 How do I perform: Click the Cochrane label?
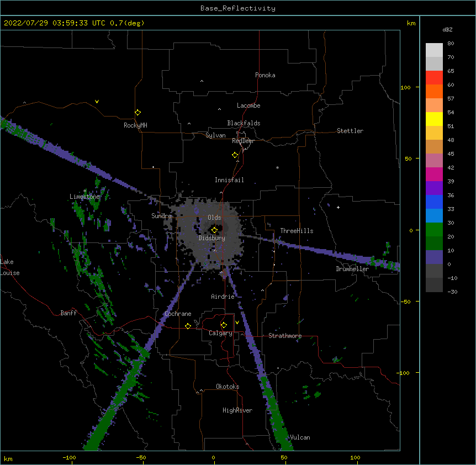[178, 314]
